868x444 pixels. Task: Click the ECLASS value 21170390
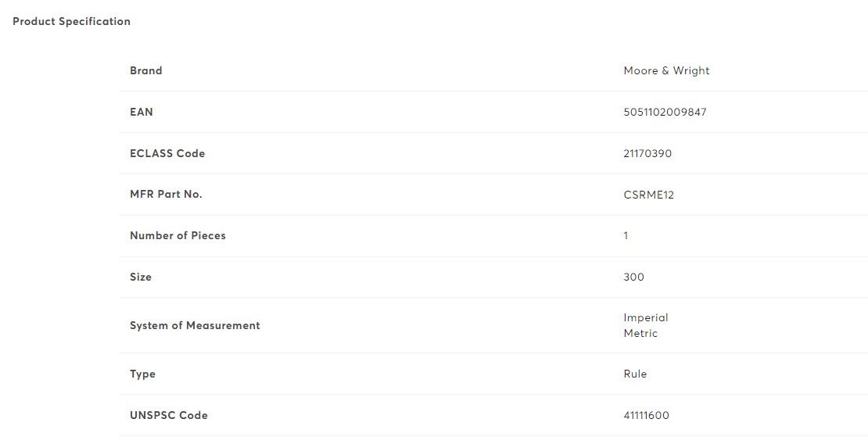(x=647, y=153)
